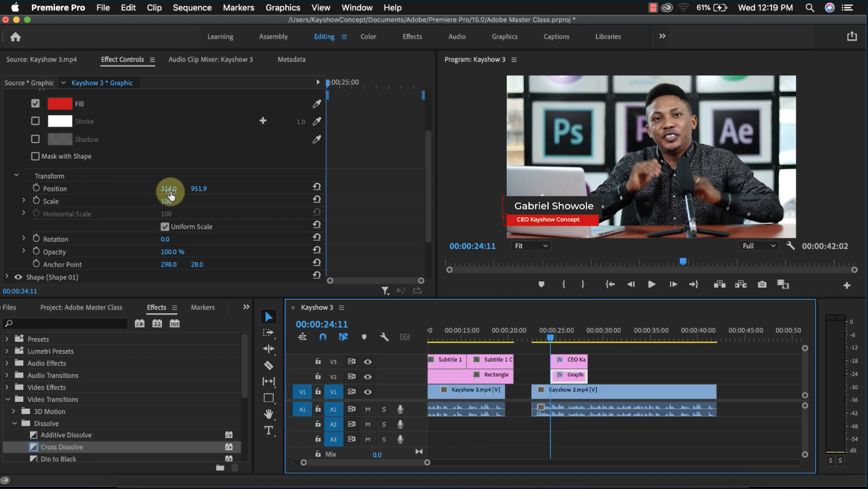Click the white Stroke color swatch
This screenshot has width=868, height=489.
click(60, 121)
